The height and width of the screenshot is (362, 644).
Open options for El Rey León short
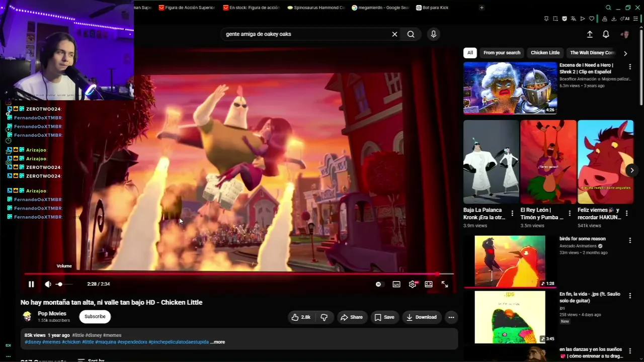[x=570, y=214]
